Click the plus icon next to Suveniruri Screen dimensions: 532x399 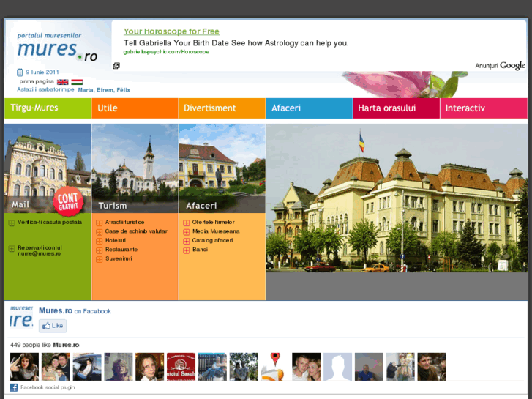coord(99,259)
